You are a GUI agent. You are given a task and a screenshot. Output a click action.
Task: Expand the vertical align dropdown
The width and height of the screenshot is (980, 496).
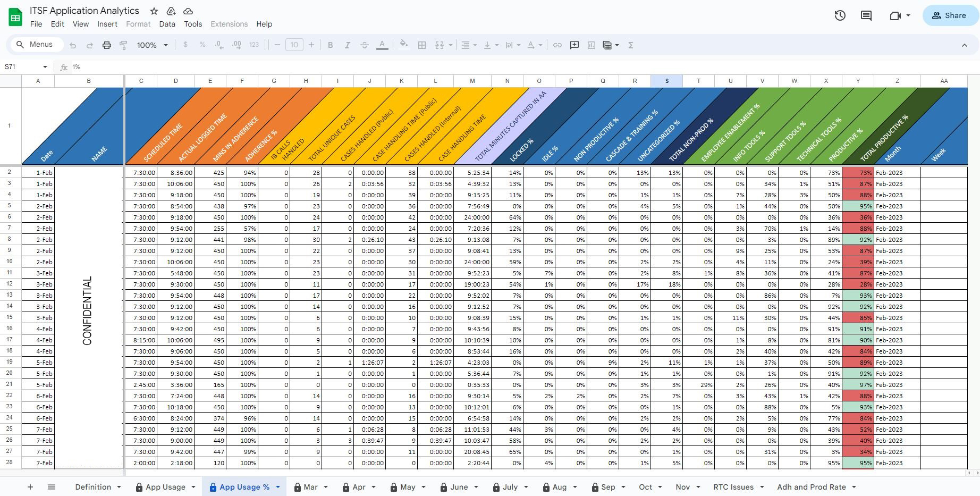click(x=497, y=45)
